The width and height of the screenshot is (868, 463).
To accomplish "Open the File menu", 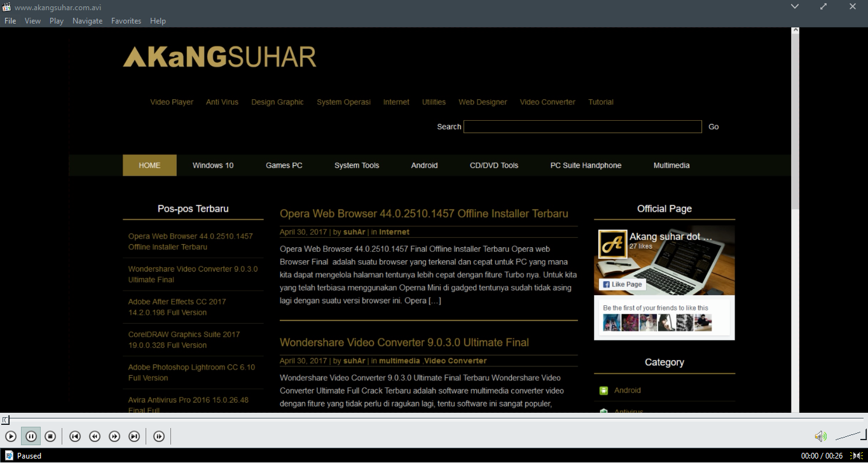I will 10,21.
